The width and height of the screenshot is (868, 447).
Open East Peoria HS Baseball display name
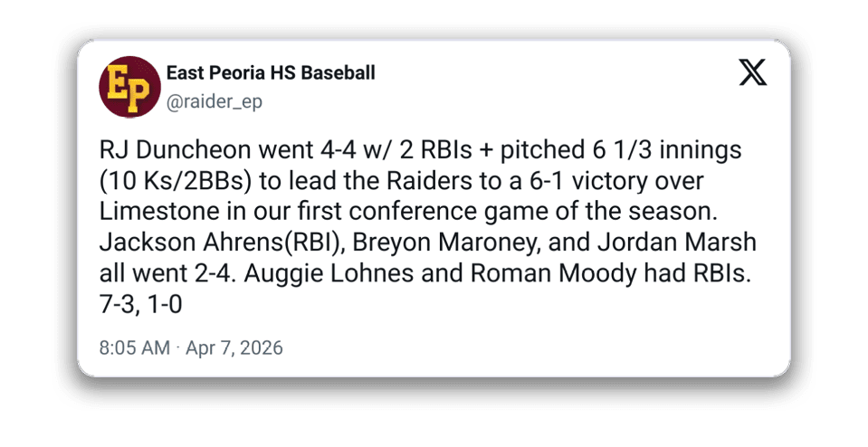click(271, 73)
